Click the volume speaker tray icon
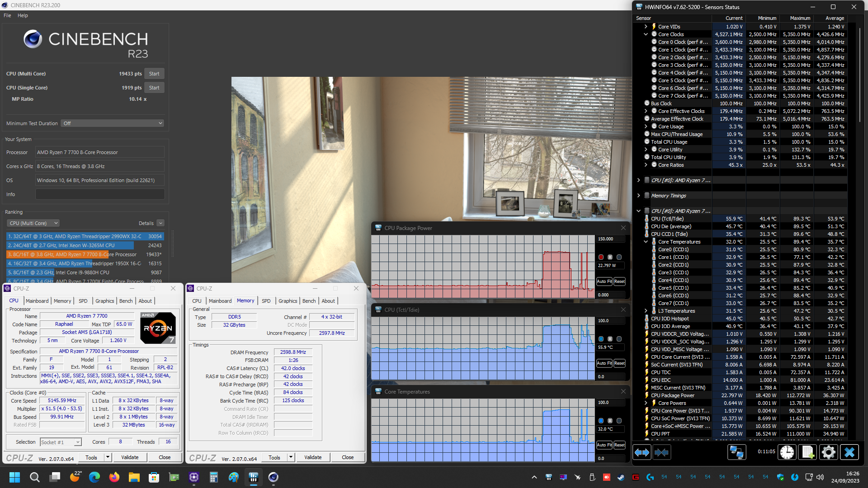The image size is (868, 488). click(x=821, y=477)
